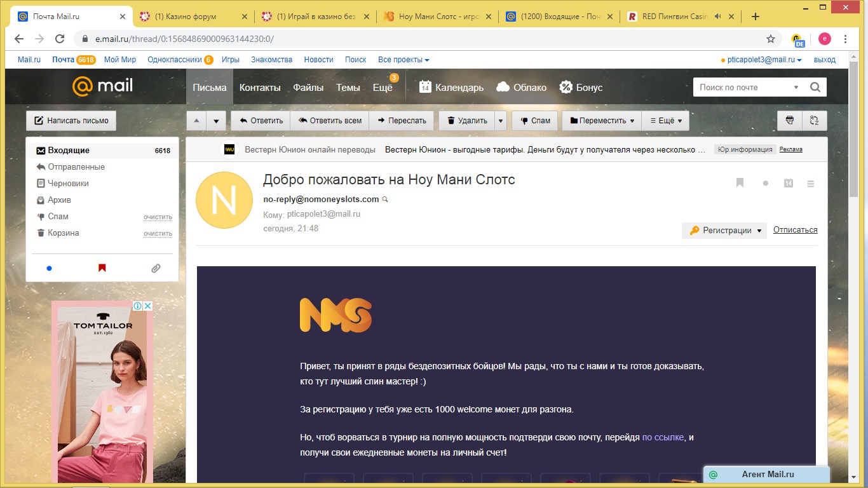Switch to the RED Пингвин Casino tab

680,17
